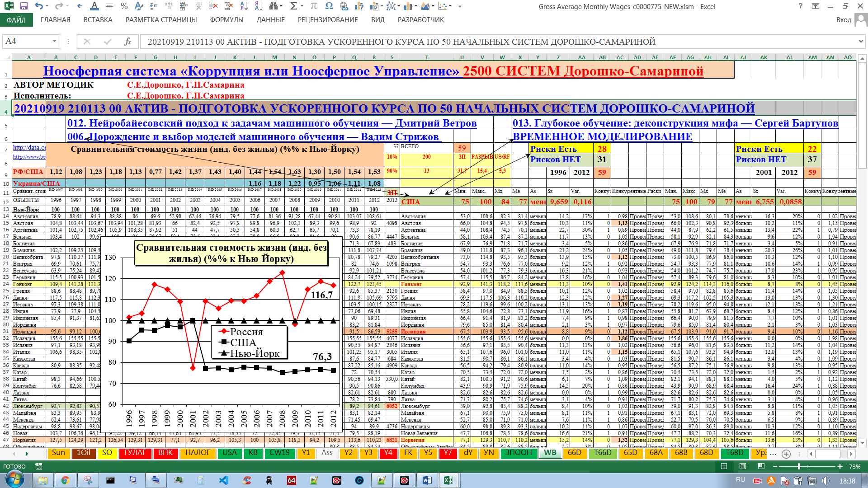
Task: Expand the formula bar with chevron
Action: pos(860,42)
